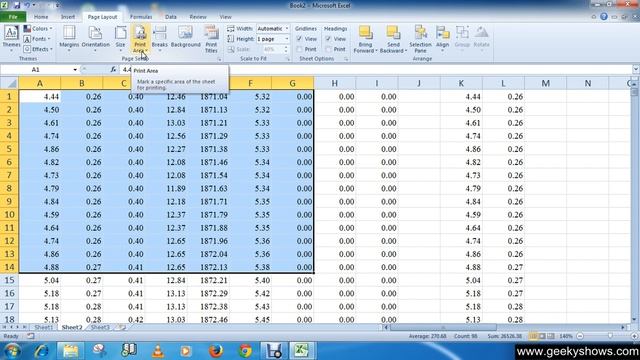Adjust the Scale percentage spinner
This screenshot has width=640, height=360.
[x=286, y=49]
